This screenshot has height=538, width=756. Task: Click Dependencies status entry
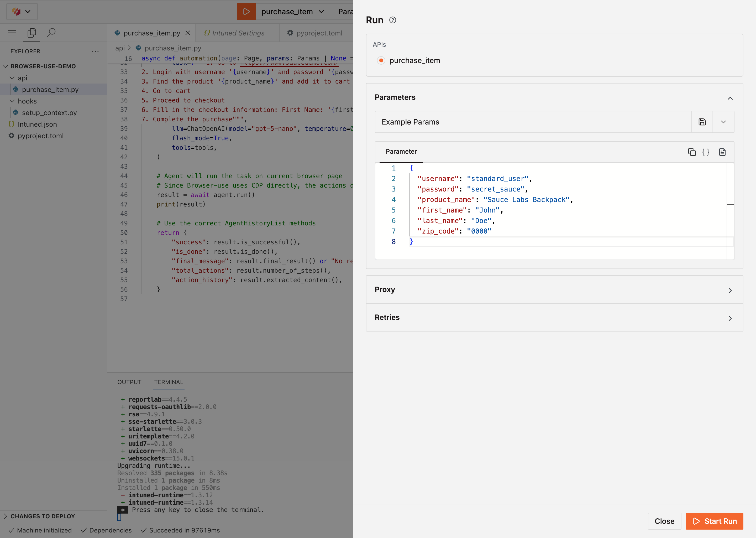[107, 530]
